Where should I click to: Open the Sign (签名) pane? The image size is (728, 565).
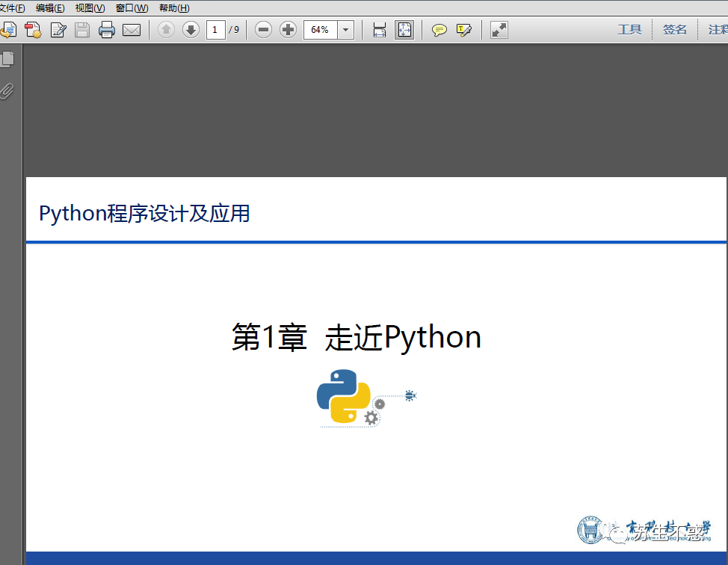(x=675, y=30)
